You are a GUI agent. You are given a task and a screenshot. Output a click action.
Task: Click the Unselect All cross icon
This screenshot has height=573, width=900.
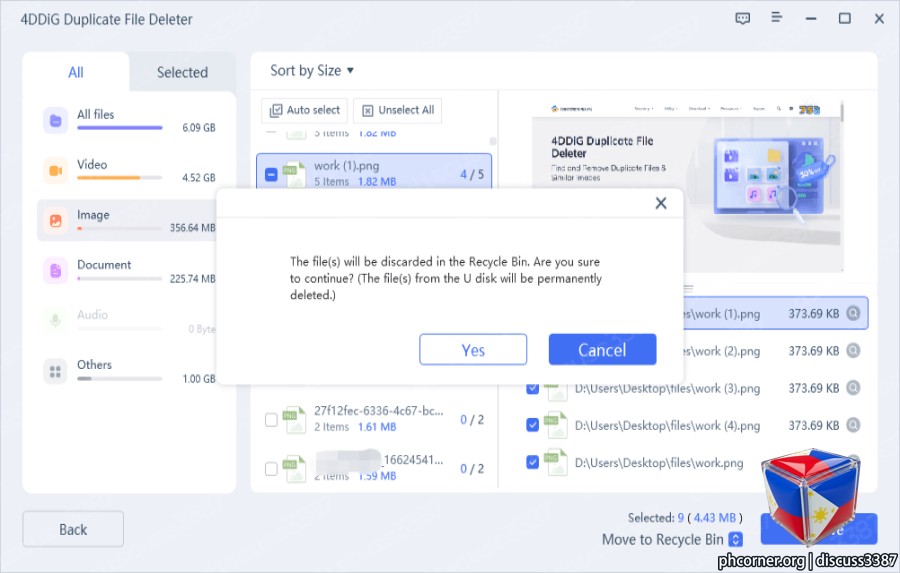click(368, 111)
